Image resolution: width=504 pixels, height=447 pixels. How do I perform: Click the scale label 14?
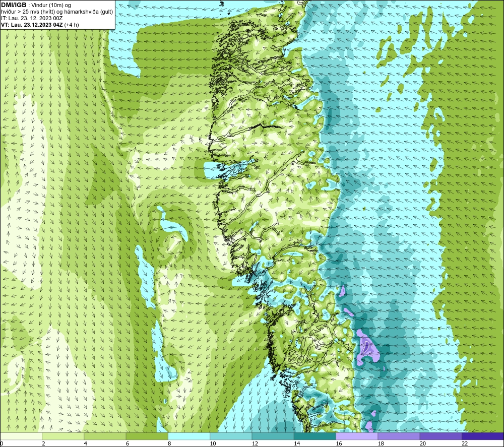[297, 443]
